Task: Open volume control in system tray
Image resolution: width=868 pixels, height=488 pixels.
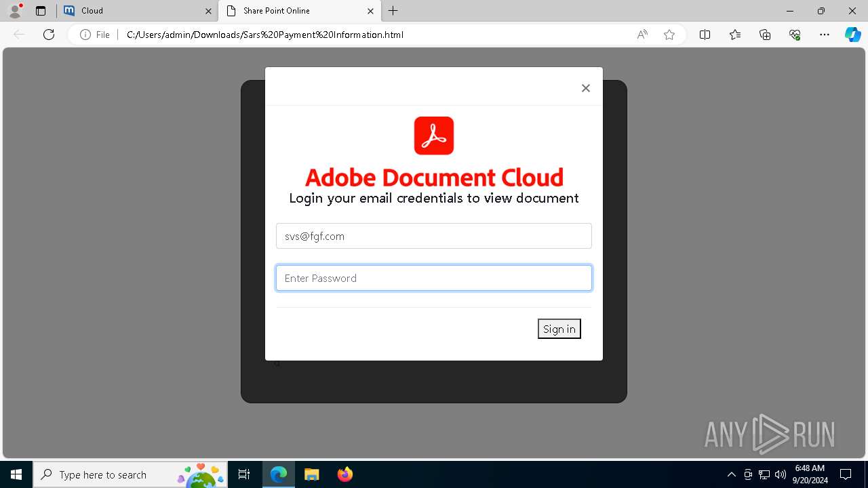Action: 781,474
